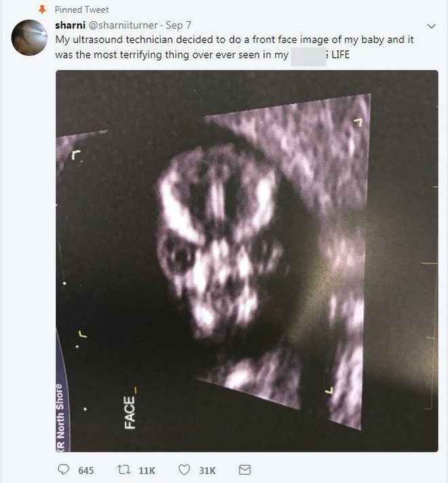Open the @sharniiturner handle link

124,25
